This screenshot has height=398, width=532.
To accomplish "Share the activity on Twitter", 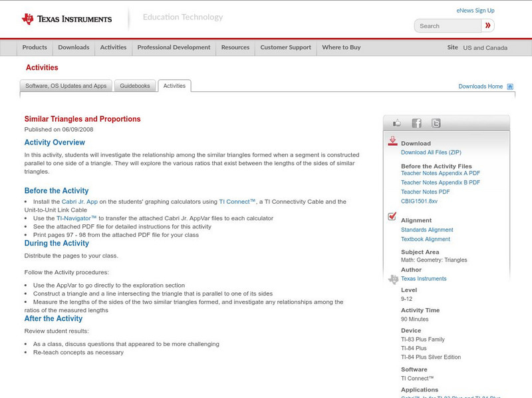I will click(x=436, y=123).
